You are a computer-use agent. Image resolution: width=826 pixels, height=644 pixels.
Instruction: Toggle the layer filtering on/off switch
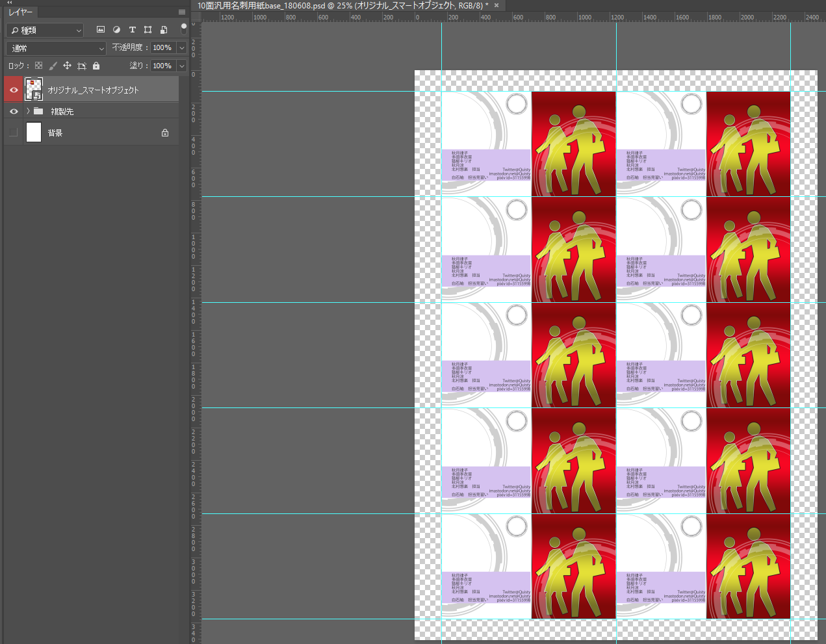(184, 29)
